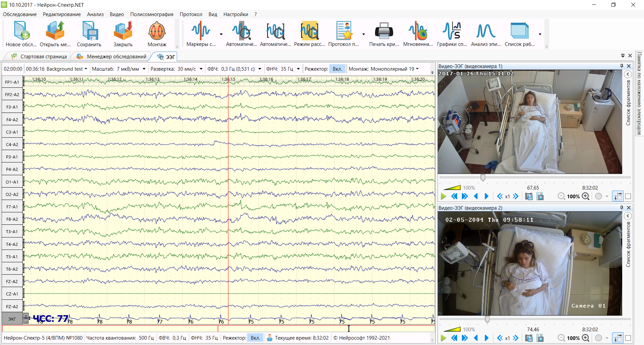Viewport: 644px width, 345px height.
Task: Click the Монтаж Монополярный 19 selector
Action: click(x=383, y=69)
